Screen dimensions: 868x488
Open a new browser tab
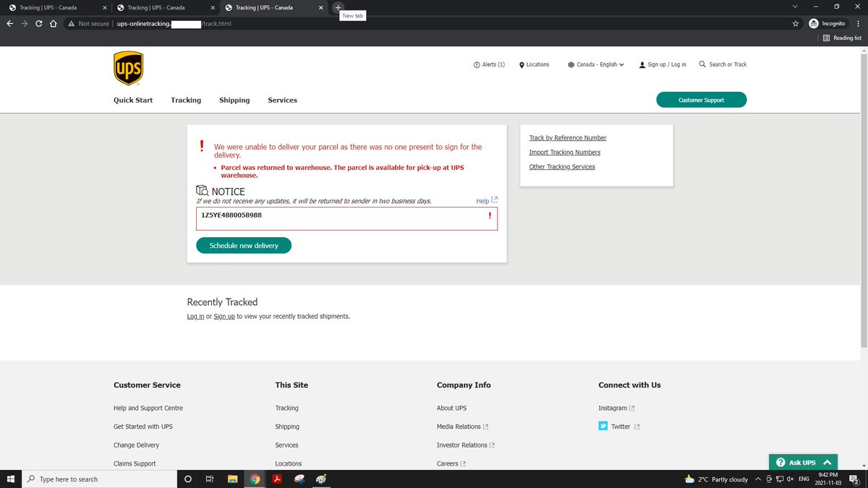pos(338,7)
